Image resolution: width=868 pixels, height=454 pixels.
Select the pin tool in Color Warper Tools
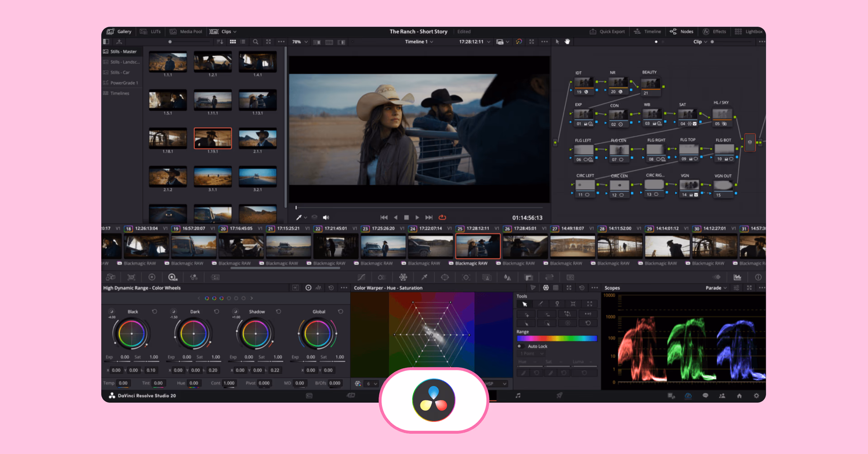pos(557,304)
